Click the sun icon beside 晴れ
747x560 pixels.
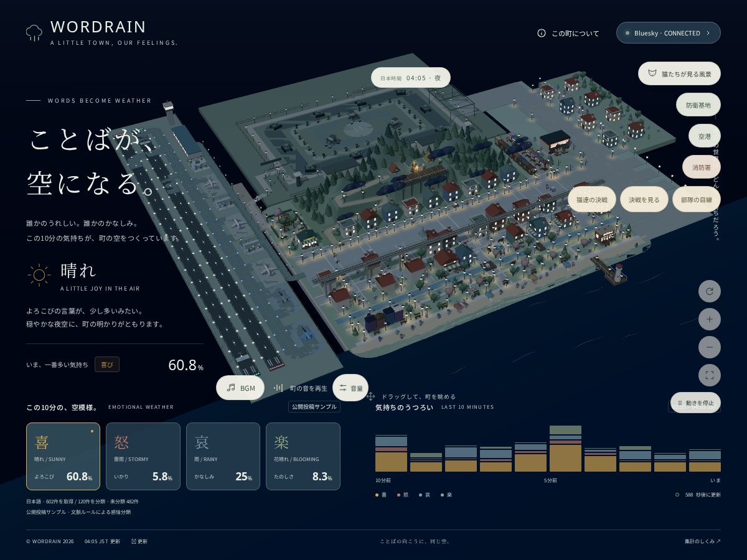click(x=39, y=275)
